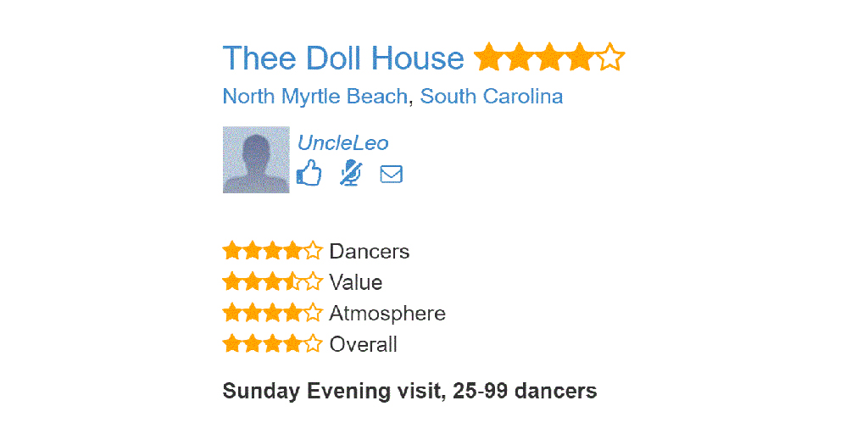This screenshot has width=868, height=434.
Task: Click the Dancers rating label
Action: pyautogui.click(x=370, y=251)
